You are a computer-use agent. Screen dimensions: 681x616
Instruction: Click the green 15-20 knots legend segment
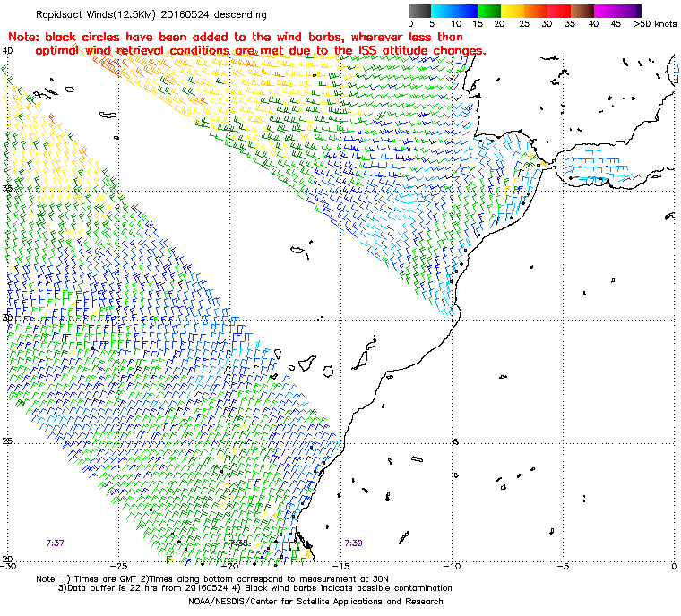(489, 11)
